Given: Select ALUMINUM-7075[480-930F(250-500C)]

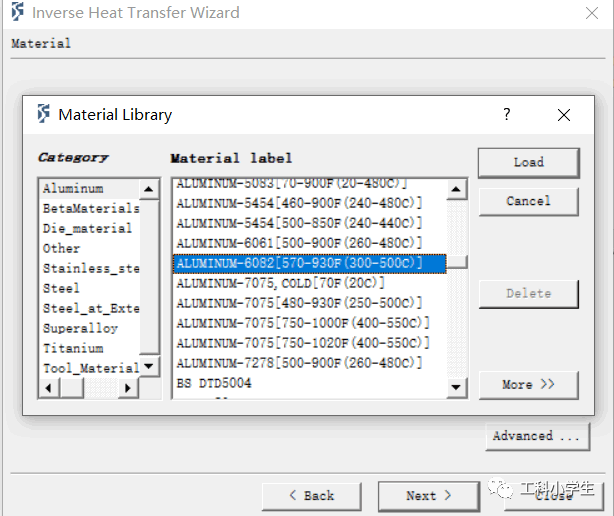Looking at the screenshot, I should [309, 303].
